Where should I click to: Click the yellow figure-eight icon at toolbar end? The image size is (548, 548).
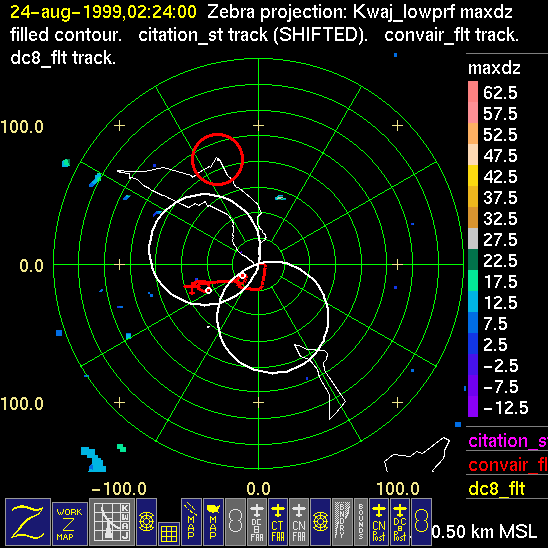pyautogui.click(x=421, y=522)
